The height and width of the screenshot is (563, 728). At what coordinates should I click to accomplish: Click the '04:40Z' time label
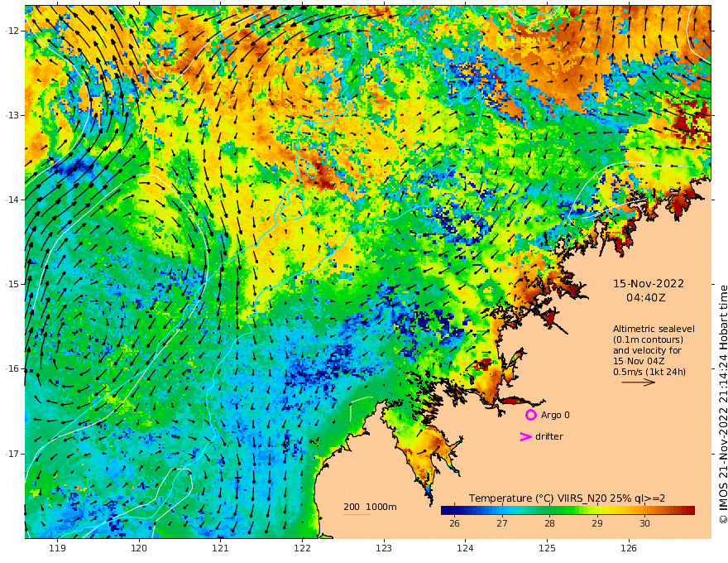(646, 298)
